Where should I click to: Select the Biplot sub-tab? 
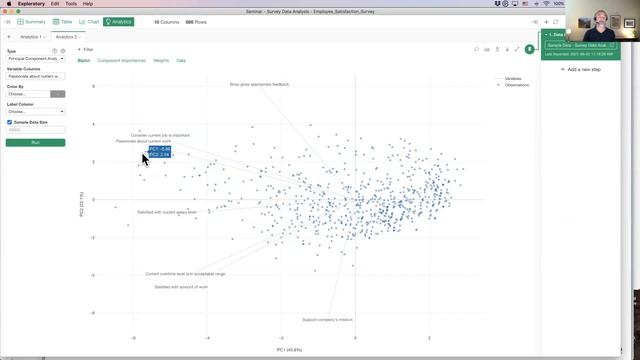84,60
